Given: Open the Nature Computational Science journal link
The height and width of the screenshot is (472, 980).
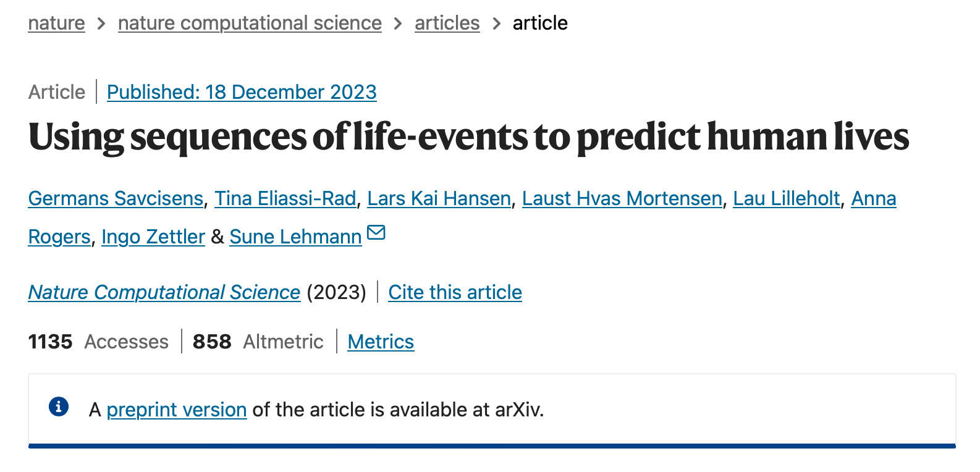Looking at the screenshot, I should 164,292.
